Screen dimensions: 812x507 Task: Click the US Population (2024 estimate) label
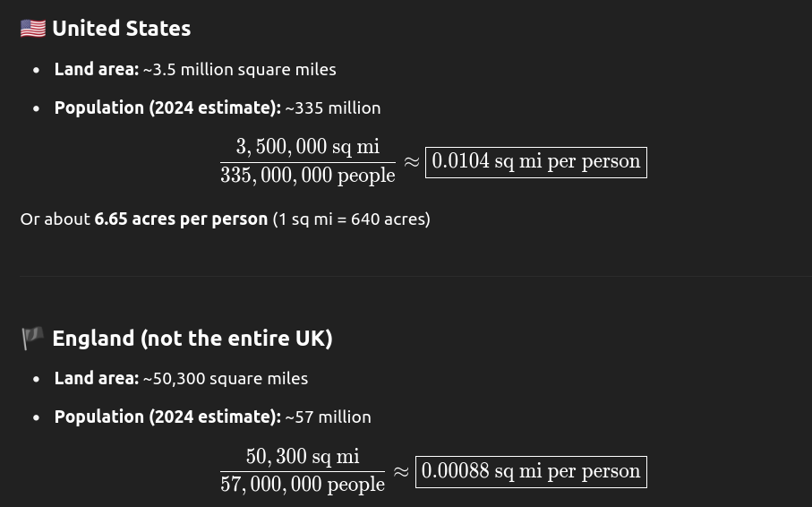point(167,107)
